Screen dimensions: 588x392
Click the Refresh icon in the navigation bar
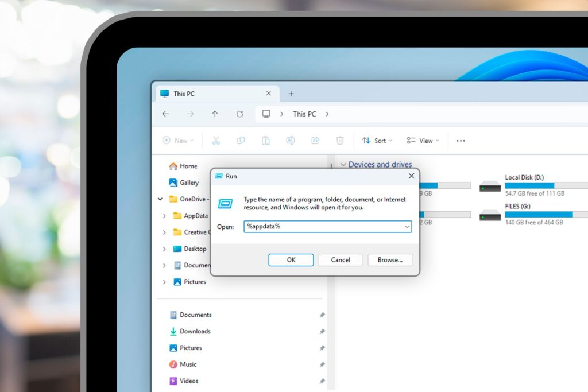(x=240, y=114)
